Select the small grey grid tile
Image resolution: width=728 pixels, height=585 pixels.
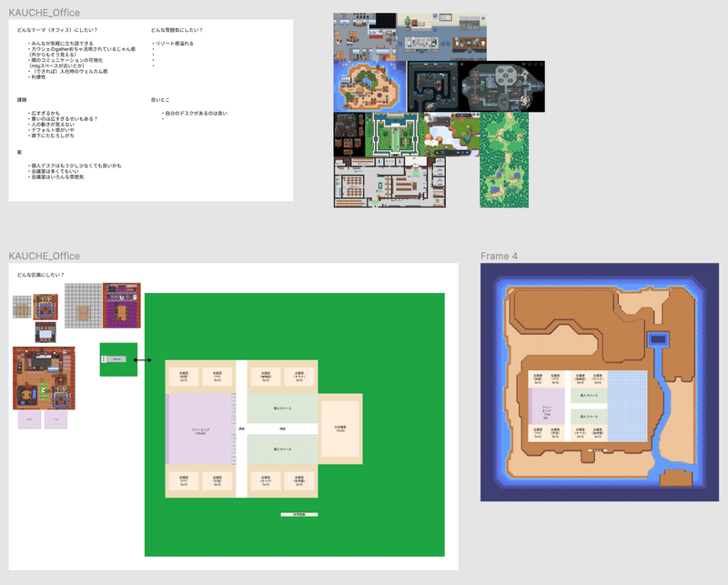coord(22,307)
